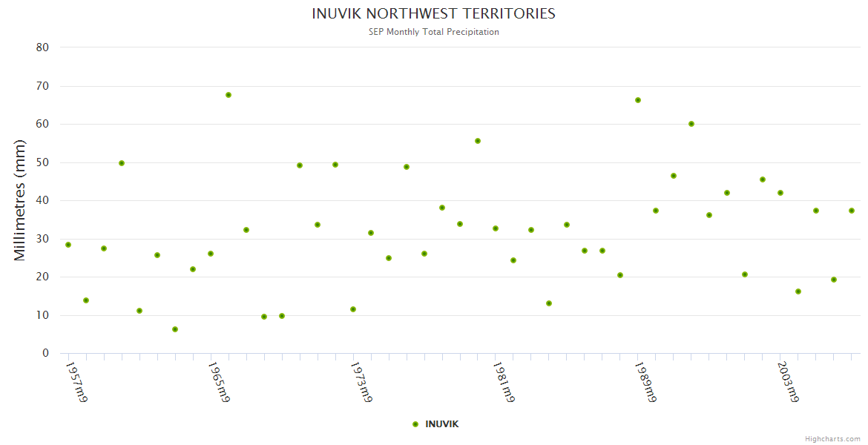
Task: Toggle the INUVIK series legend marker
Action: point(415,424)
